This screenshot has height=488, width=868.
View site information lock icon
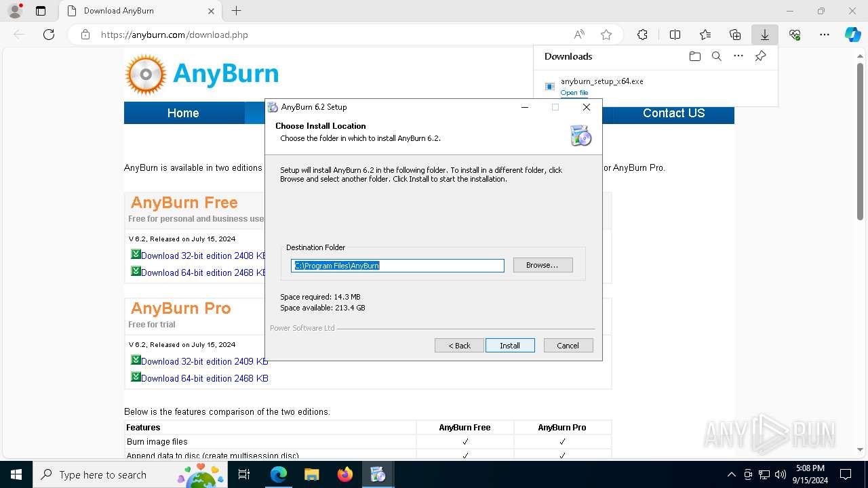tap(85, 35)
